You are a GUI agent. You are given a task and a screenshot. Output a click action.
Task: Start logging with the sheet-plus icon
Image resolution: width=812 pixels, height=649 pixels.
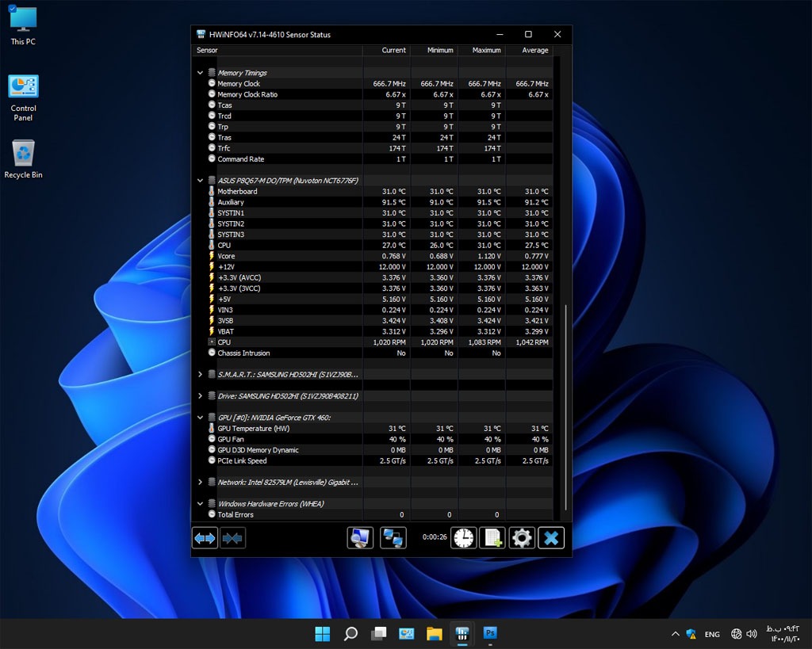click(492, 538)
